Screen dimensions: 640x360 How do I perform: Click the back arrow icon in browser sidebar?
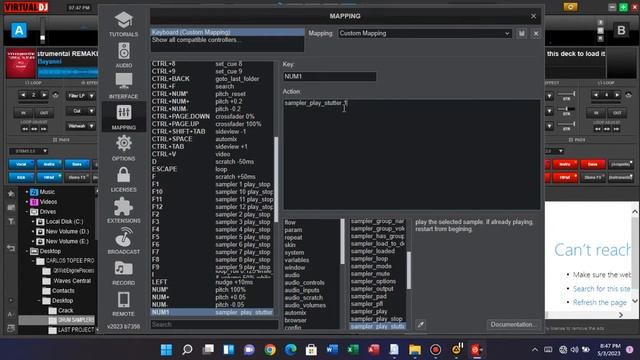coord(11,248)
